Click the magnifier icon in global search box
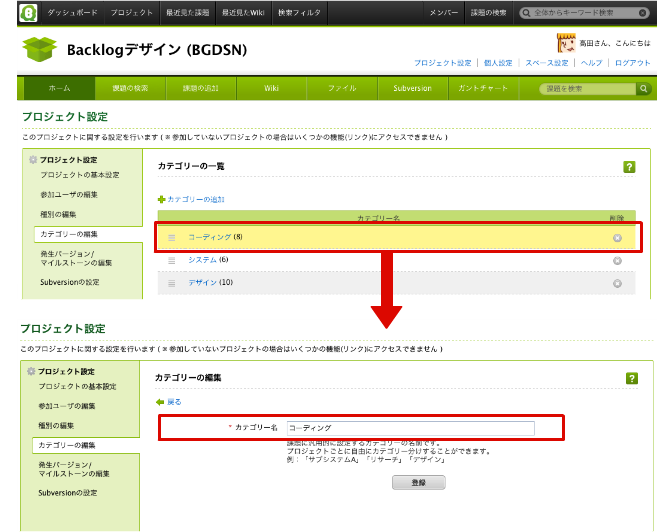This screenshot has height=532, width=657. tap(526, 13)
